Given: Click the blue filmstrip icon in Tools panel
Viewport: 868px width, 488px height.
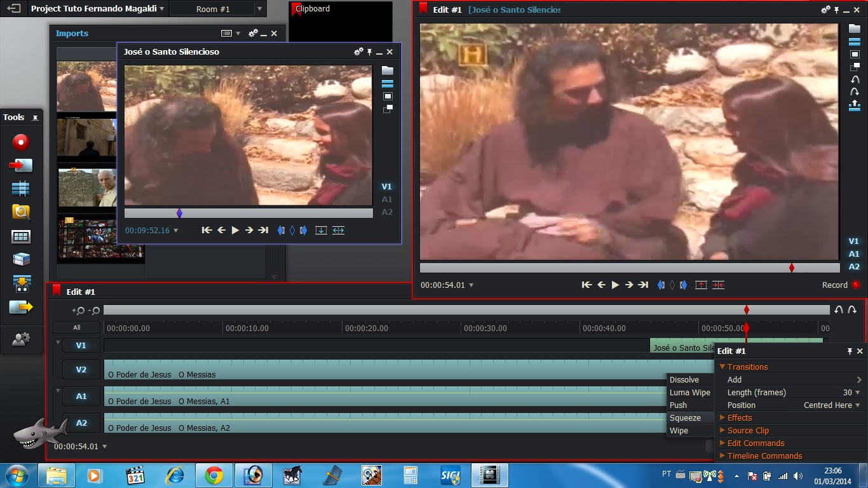Looking at the screenshot, I should (x=21, y=189).
